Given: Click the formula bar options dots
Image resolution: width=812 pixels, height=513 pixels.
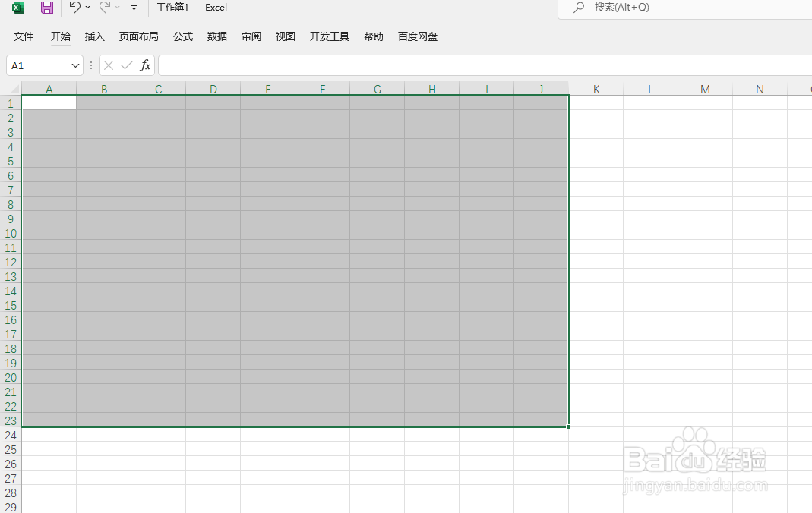Looking at the screenshot, I should pos(91,65).
